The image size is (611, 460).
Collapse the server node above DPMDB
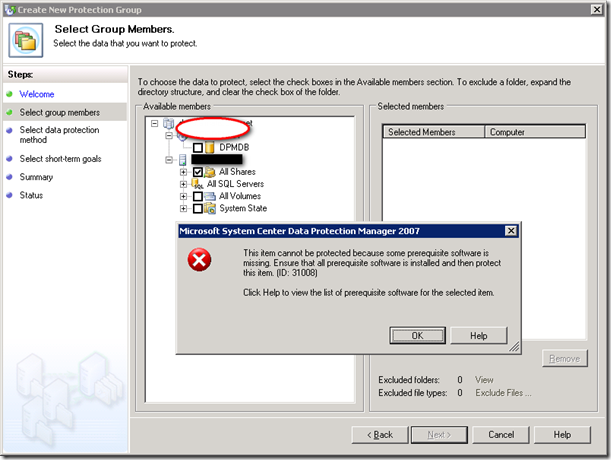point(169,135)
